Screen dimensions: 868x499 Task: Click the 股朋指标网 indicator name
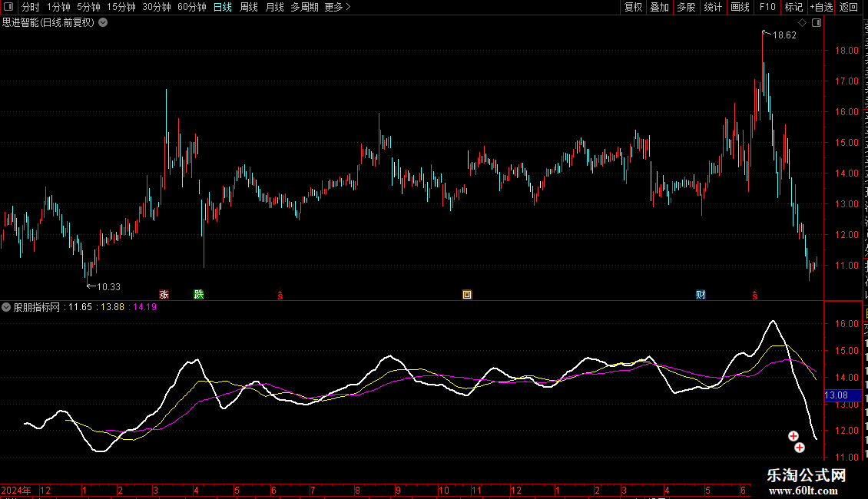point(37,307)
